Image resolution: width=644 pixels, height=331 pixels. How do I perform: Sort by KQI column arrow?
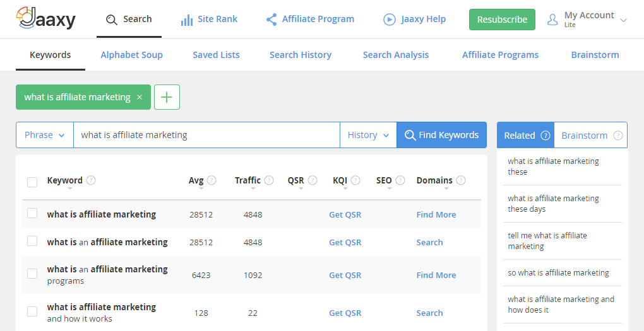(345, 189)
